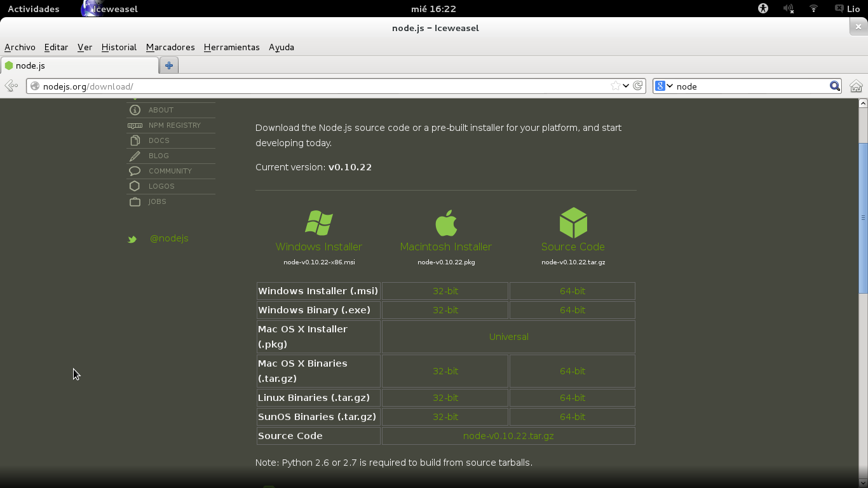Click the Source Code box icon

[x=573, y=222]
